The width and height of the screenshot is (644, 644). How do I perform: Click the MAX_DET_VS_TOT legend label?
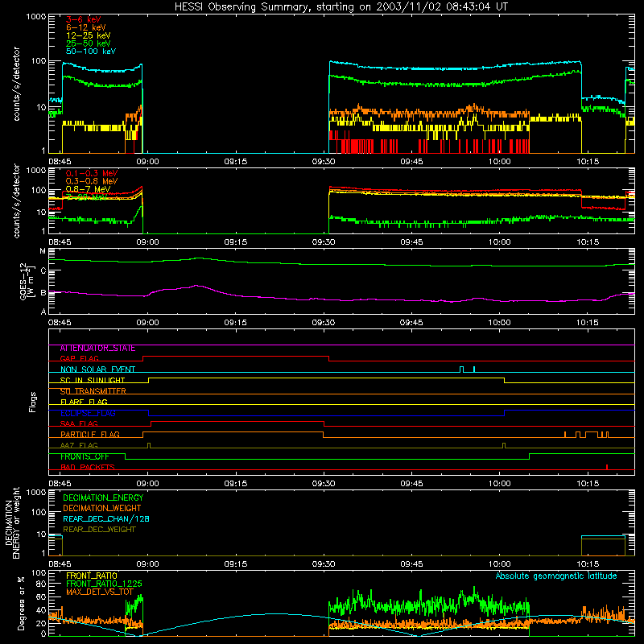point(100,592)
